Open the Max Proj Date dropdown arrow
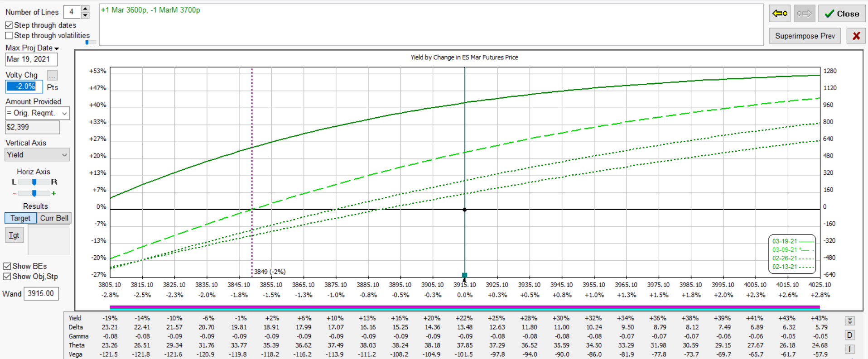Image resolution: width=868 pixels, height=359 pixels. (57, 48)
